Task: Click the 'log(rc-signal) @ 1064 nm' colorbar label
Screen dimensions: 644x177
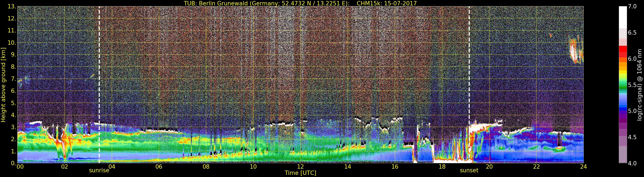Action: coord(640,85)
